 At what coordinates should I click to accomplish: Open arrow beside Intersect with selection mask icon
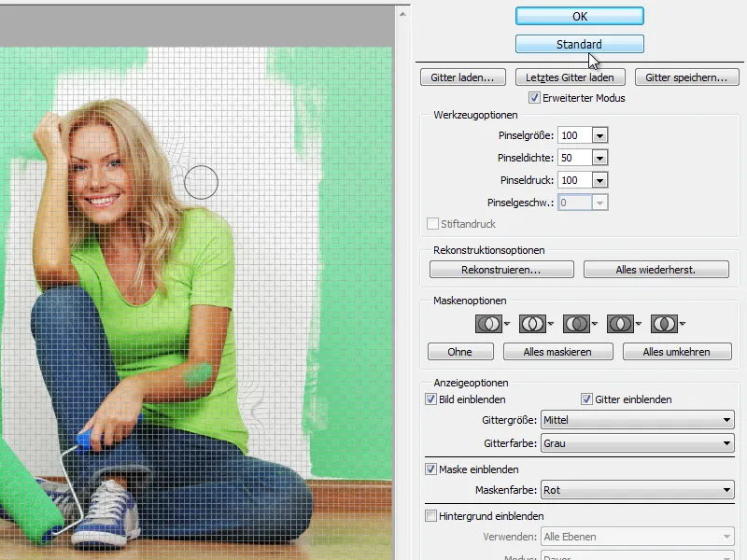pyautogui.click(x=639, y=324)
